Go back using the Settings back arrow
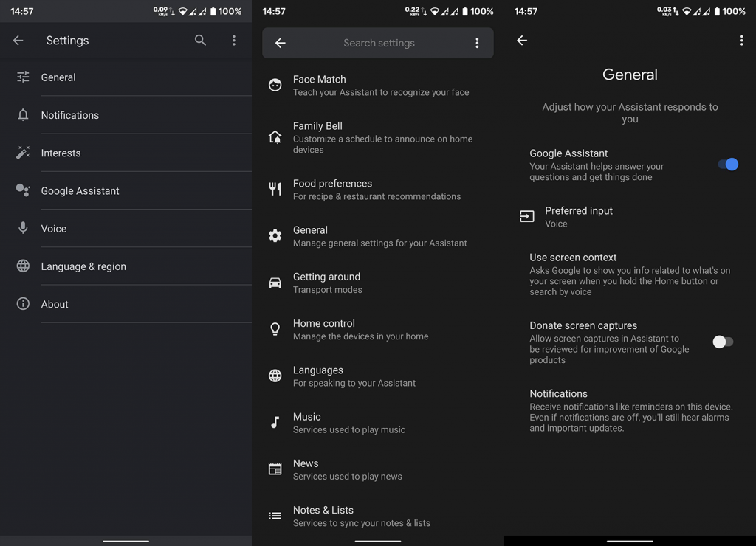 coord(18,41)
